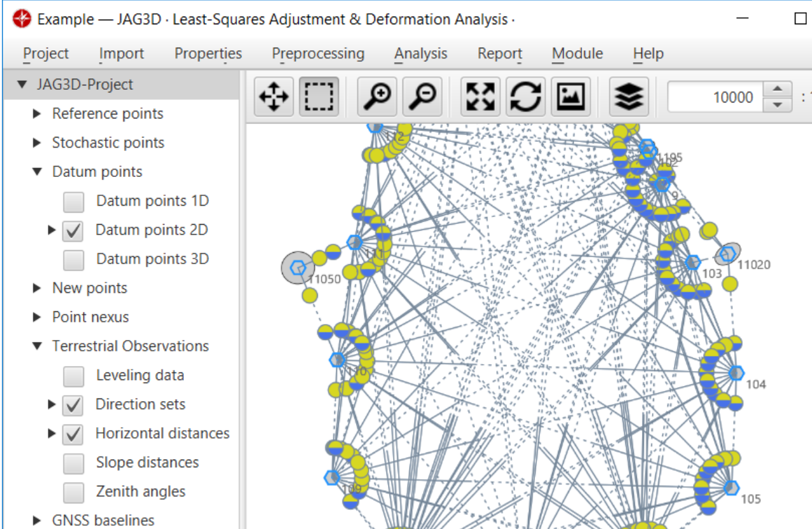Image resolution: width=812 pixels, height=529 pixels.
Task: Expand the GNSS baselines tree node
Action: [38, 521]
